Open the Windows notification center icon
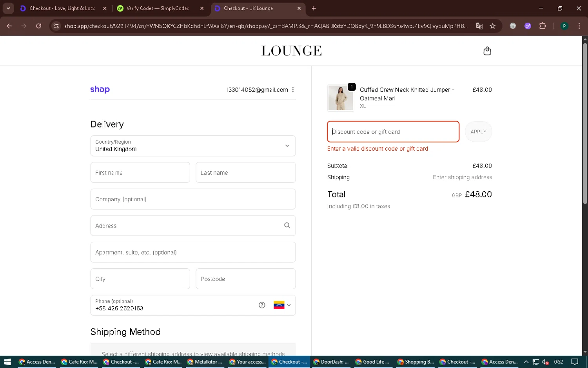This screenshot has width=588, height=368. point(575,362)
